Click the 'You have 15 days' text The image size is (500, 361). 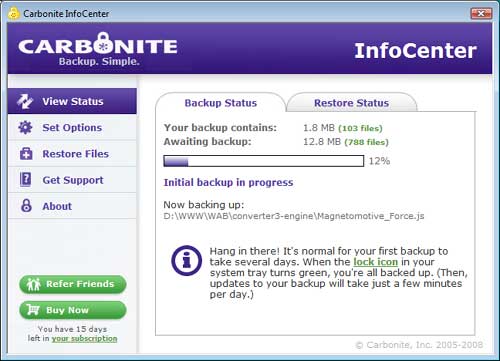tap(72, 329)
